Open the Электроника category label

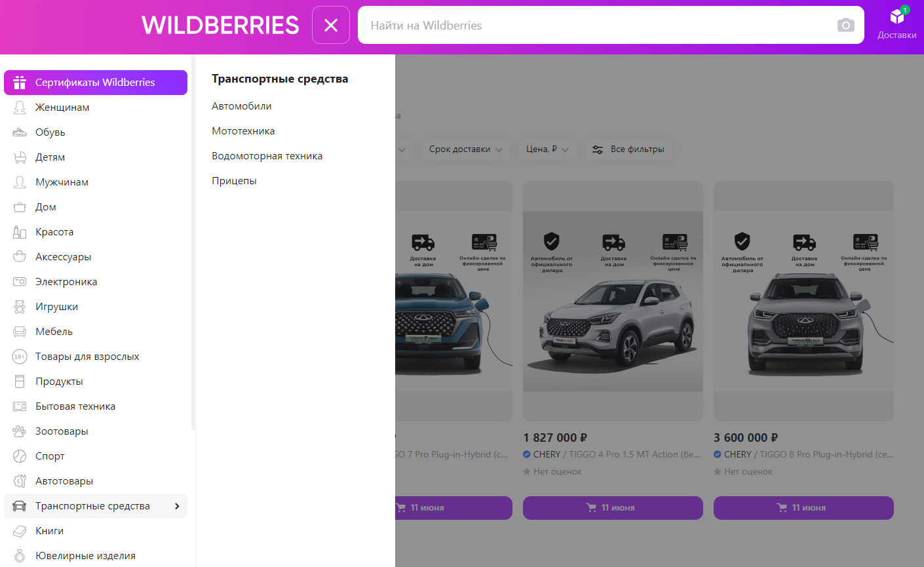coord(66,282)
